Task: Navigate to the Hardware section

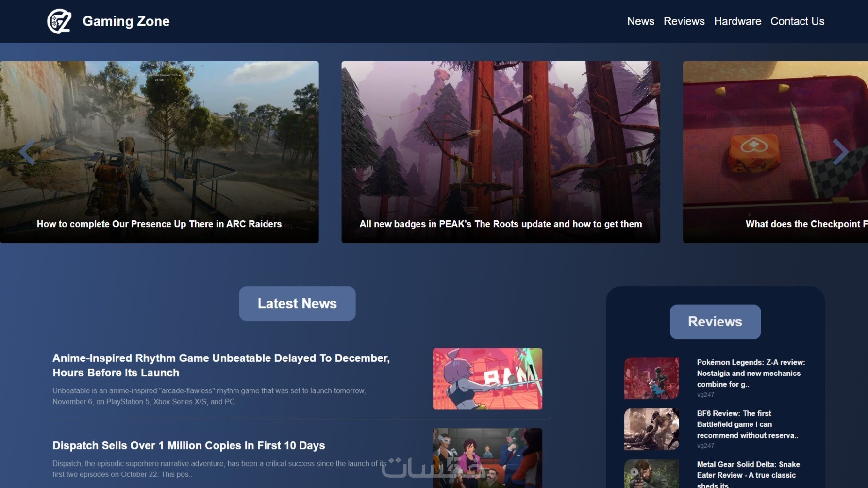Action: (737, 21)
